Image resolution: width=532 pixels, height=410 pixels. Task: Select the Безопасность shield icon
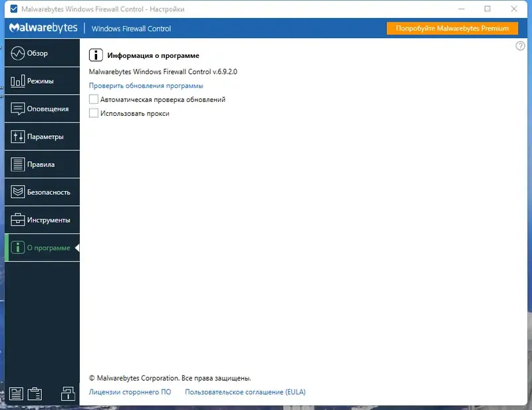click(x=17, y=192)
